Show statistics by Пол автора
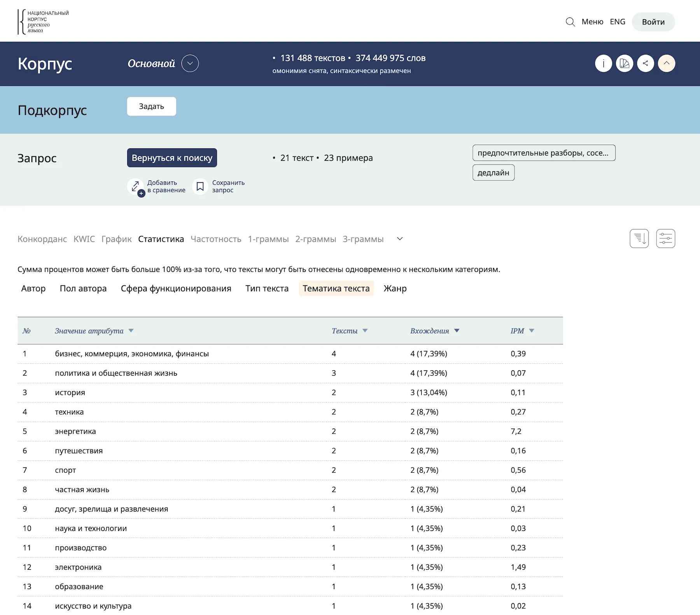The width and height of the screenshot is (700, 615). point(83,288)
